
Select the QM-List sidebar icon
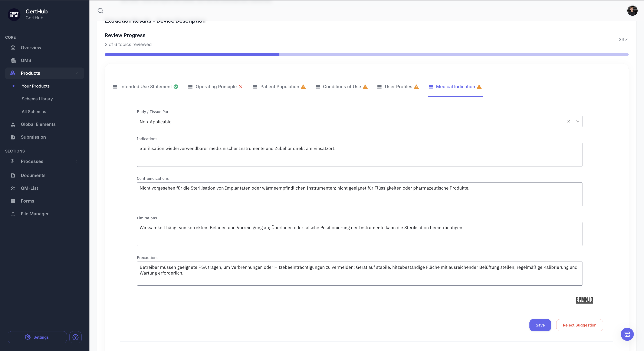[x=13, y=188]
